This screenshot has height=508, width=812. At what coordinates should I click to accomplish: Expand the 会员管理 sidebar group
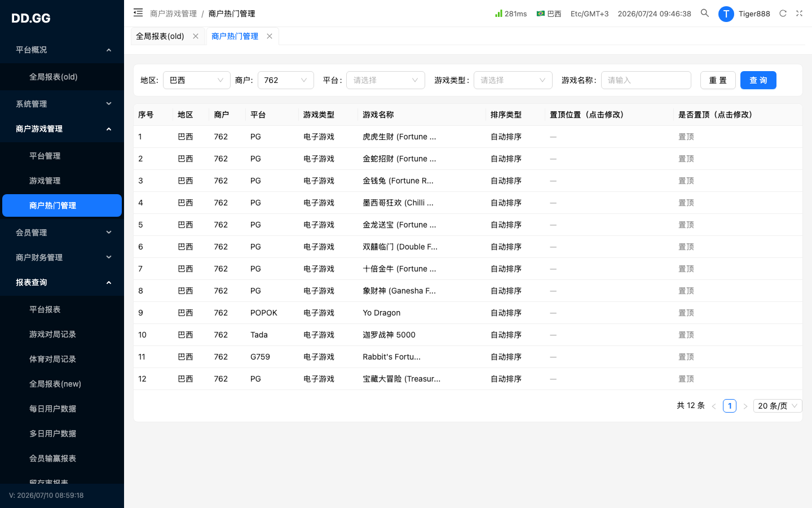pos(62,233)
